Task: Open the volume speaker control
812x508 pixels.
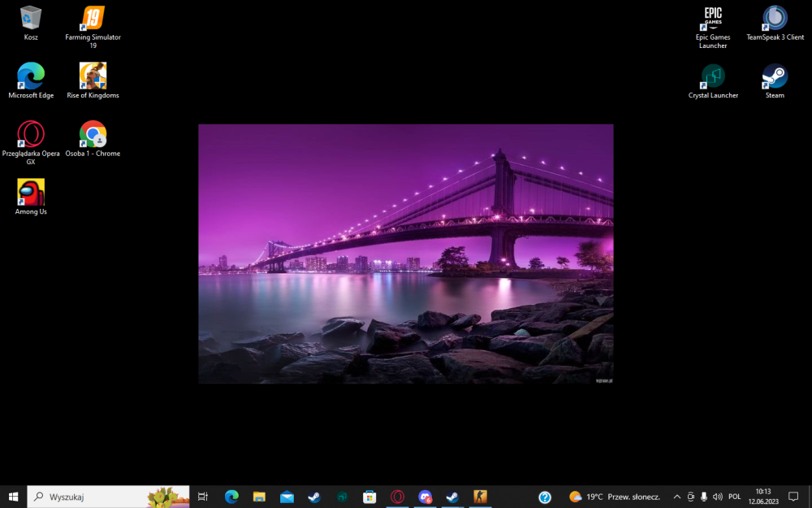Action: [x=717, y=497]
